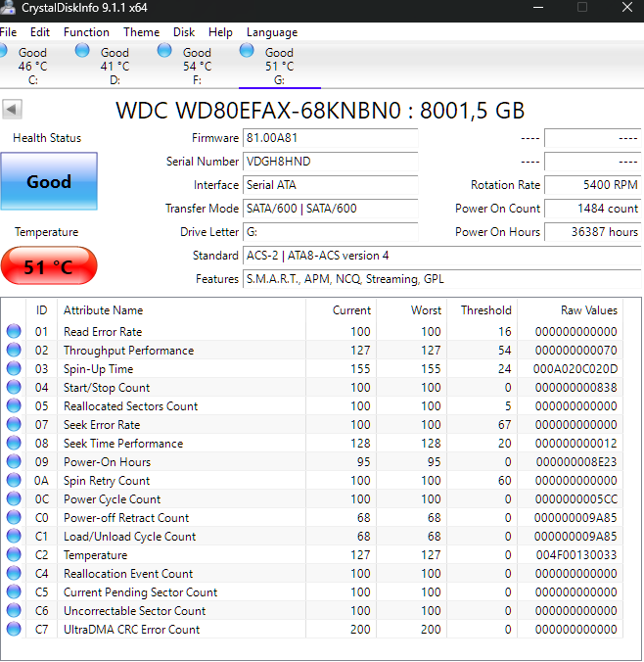Click the status orb for Seek Error Rate

click(14, 424)
